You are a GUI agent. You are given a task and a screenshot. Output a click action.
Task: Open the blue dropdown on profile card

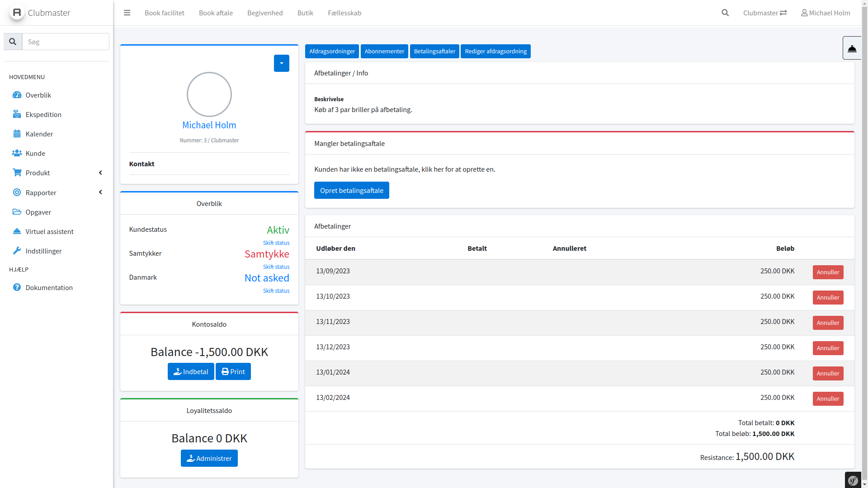point(281,63)
